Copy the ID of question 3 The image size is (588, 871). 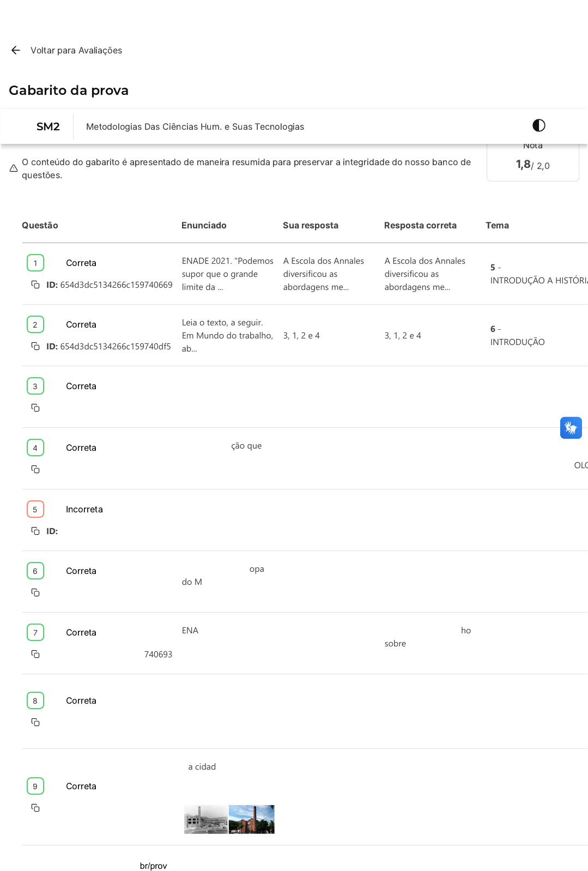(x=35, y=408)
